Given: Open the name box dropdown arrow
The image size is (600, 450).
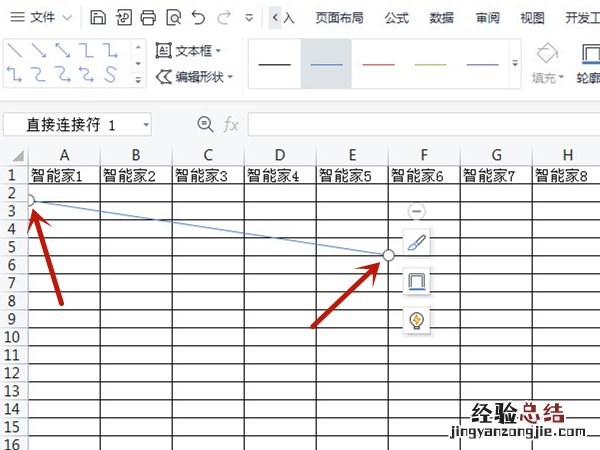Looking at the screenshot, I should [x=146, y=124].
